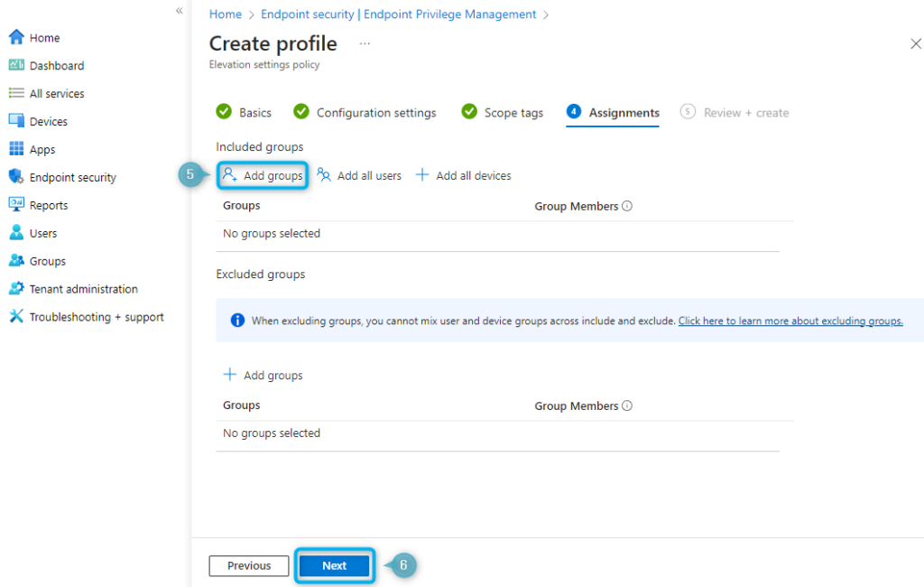
Task: Open the link about excluding groups
Action: tap(790, 321)
